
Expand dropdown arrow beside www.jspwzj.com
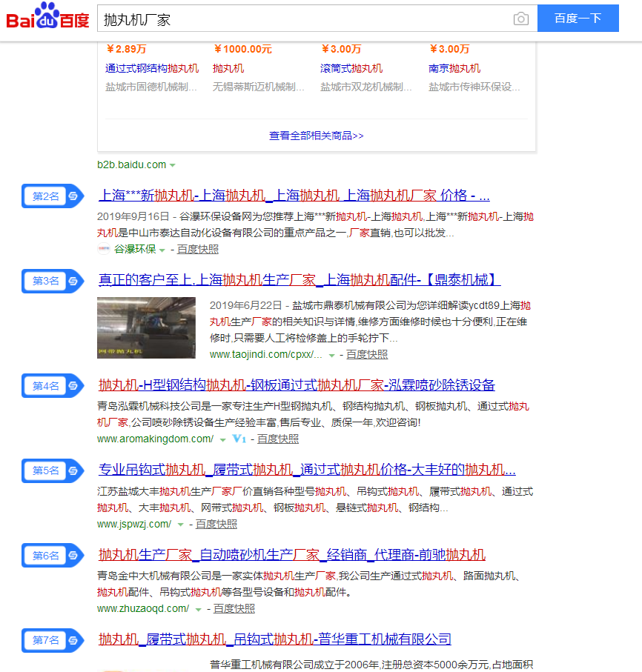pyautogui.click(x=181, y=525)
